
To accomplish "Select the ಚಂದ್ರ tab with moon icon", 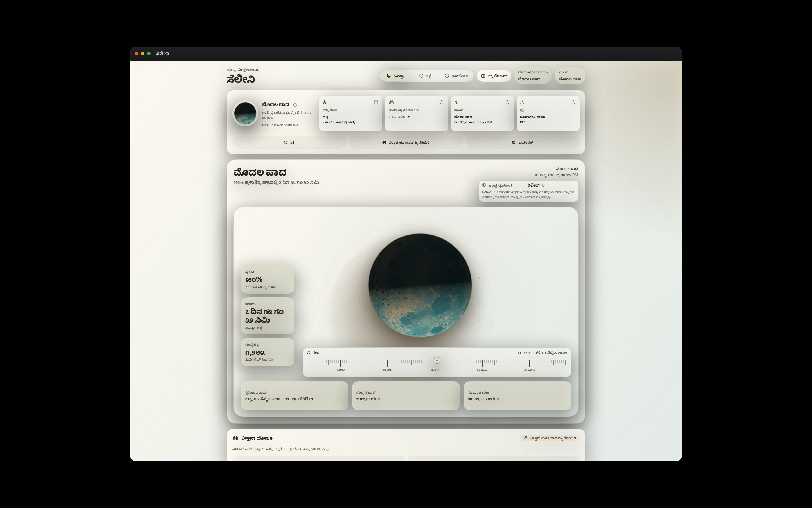I will tap(395, 76).
